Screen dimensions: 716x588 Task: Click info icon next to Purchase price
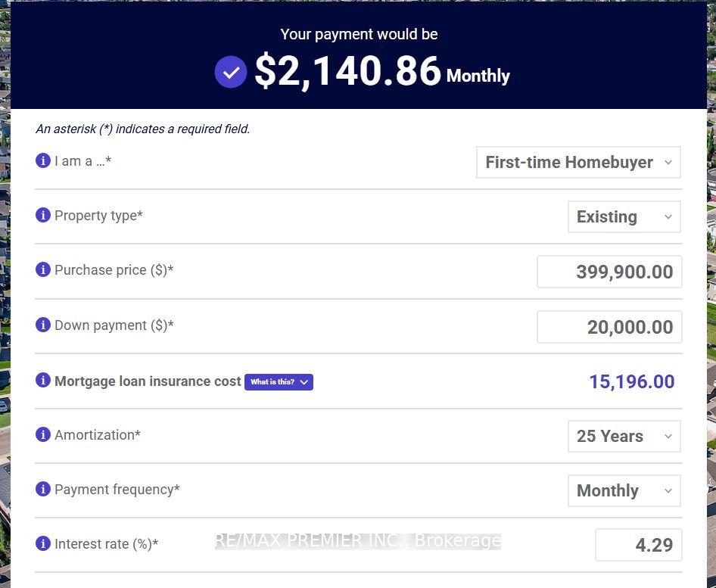pyautogui.click(x=43, y=269)
